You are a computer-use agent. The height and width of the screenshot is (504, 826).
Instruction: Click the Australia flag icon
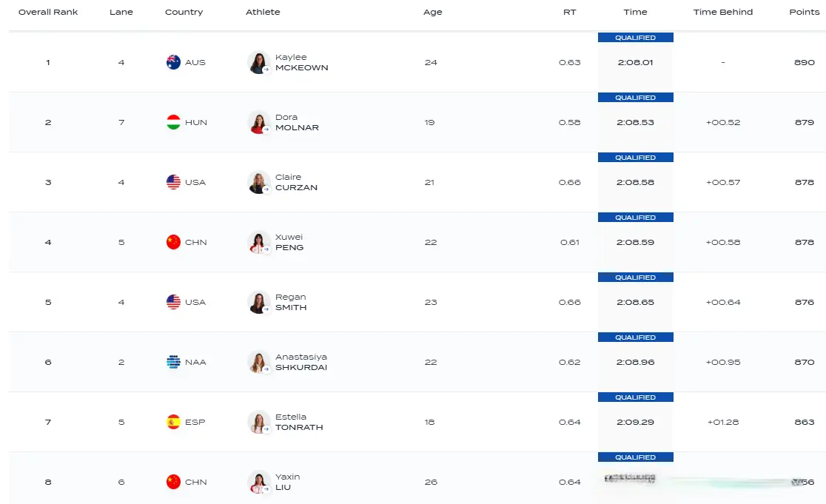(x=173, y=62)
